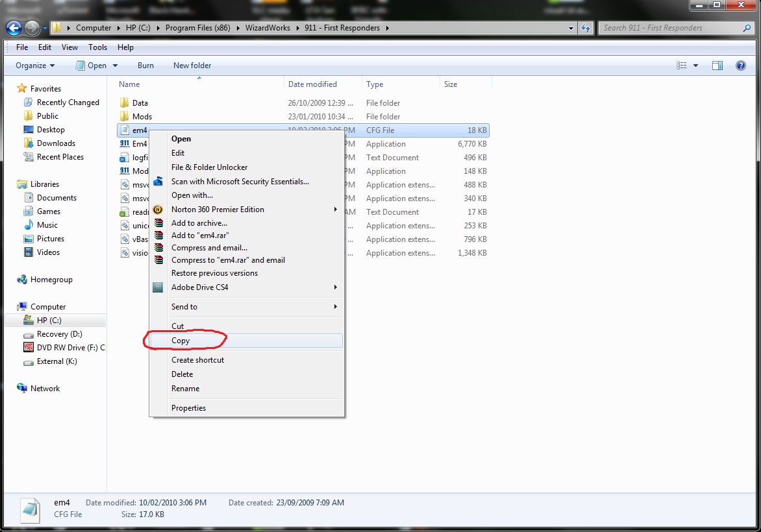Screen dimensions: 761x532
Task: Expand the Organize dropdown
Action: click(35, 66)
